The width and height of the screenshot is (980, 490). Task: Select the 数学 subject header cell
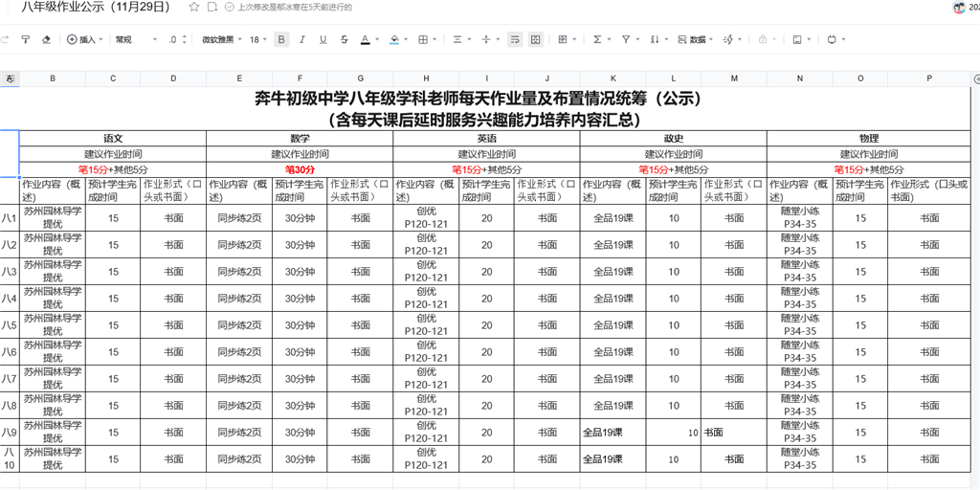pyautogui.click(x=300, y=138)
